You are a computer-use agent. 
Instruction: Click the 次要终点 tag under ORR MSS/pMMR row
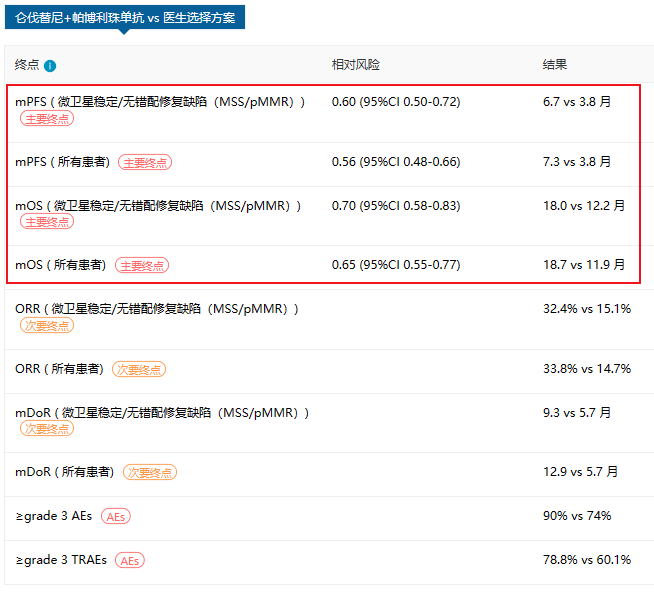pyautogui.click(x=46, y=326)
